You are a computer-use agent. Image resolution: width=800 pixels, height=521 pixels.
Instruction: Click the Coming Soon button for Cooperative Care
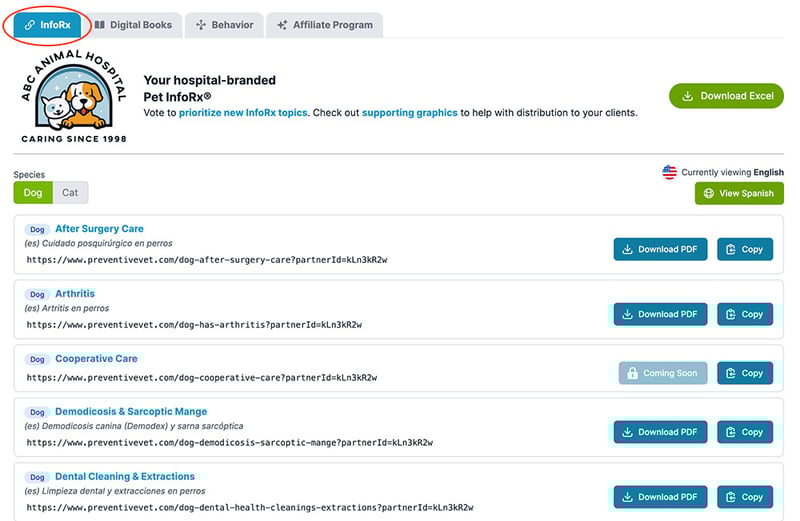[663, 373]
